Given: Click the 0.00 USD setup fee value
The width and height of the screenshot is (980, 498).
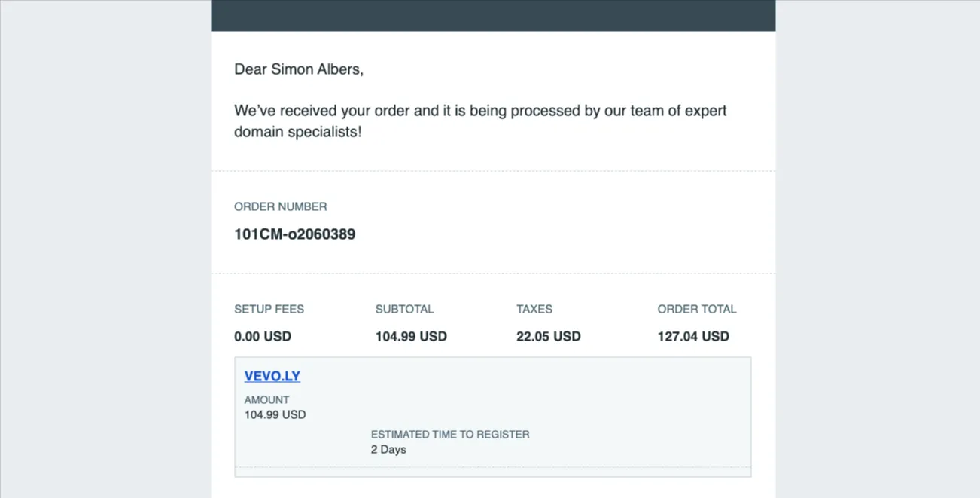Looking at the screenshot, I should [263, 337].
